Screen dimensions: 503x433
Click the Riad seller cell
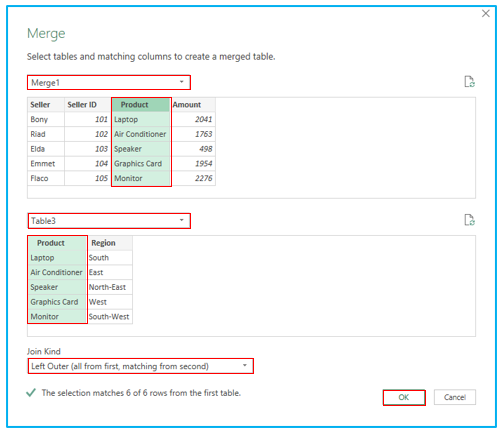[46, 134]
